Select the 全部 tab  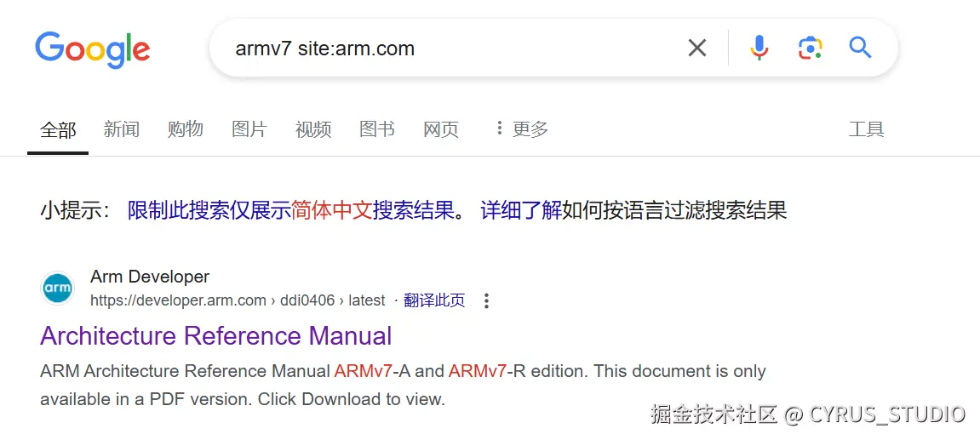coord(58,129)
